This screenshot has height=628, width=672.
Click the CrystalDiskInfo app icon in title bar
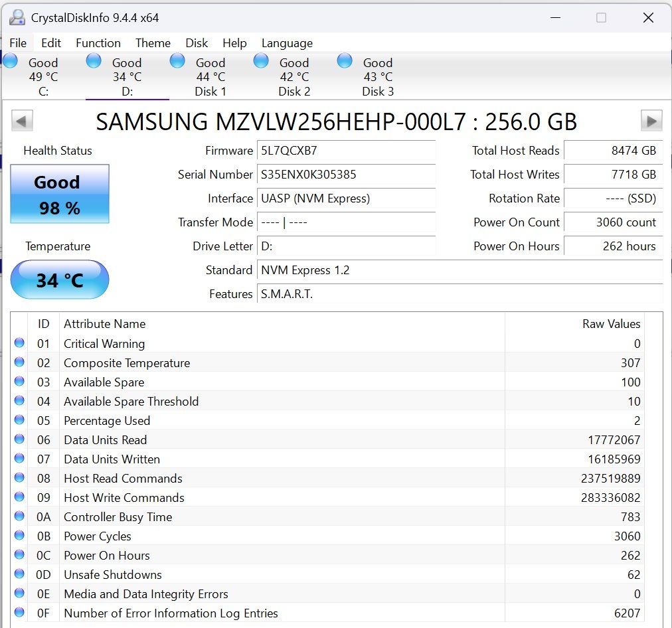tap(17, 17)
